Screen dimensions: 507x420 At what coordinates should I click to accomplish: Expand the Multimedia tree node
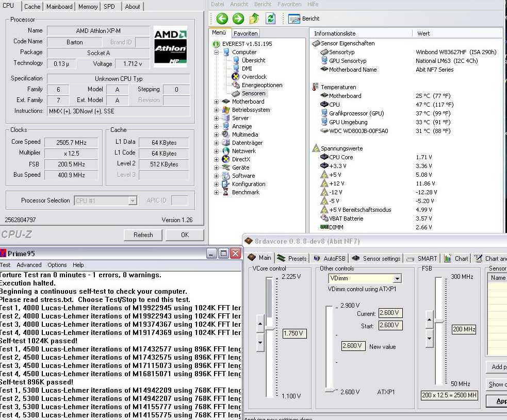point(216,135)
